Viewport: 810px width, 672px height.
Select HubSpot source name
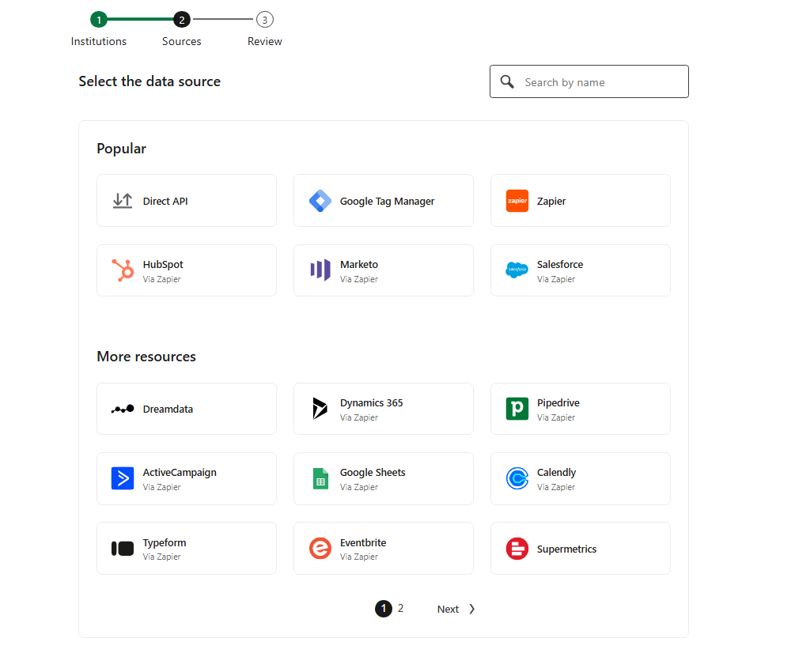point(163,264)
